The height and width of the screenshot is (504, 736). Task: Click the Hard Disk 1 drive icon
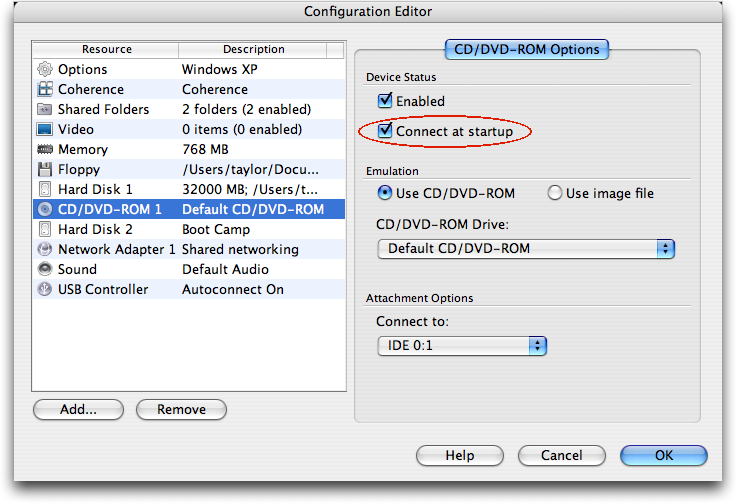(45, 189)
